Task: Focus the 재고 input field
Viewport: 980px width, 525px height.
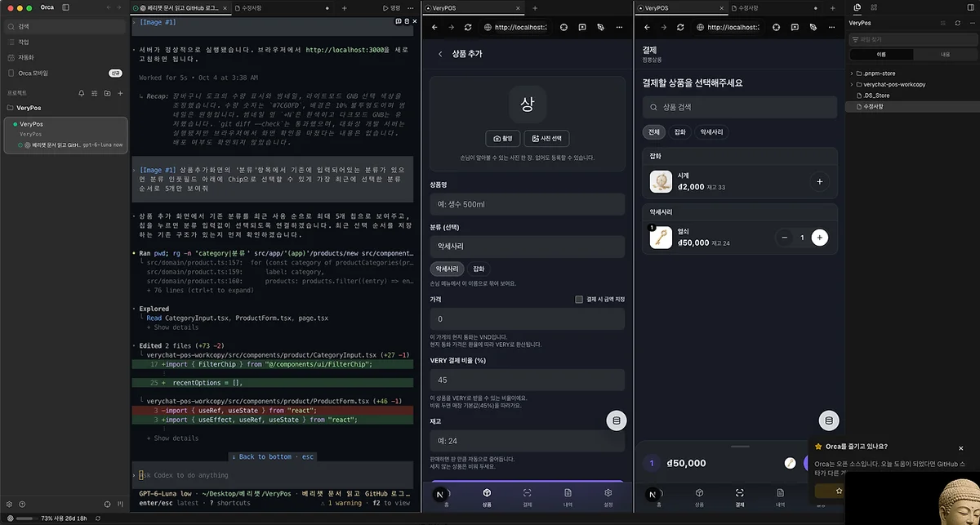Action: tap(528, 441)
